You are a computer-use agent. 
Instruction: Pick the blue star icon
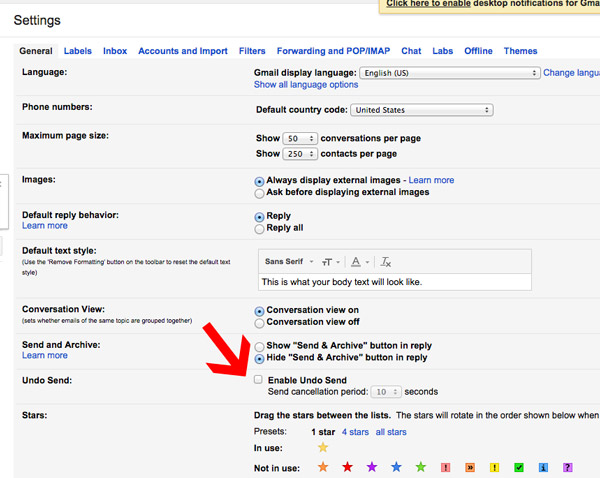pos(396,467)
